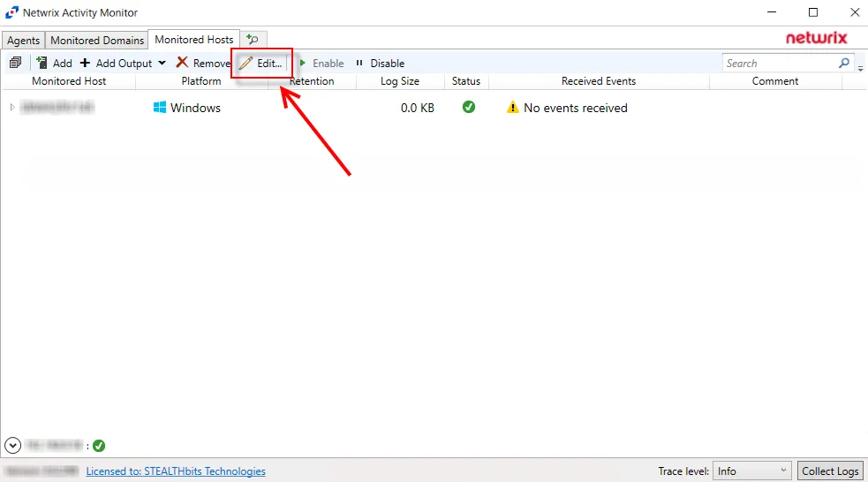Disable monitoring for selected host
The height and width of the screenshot is (482, 868).
(381, 63)
